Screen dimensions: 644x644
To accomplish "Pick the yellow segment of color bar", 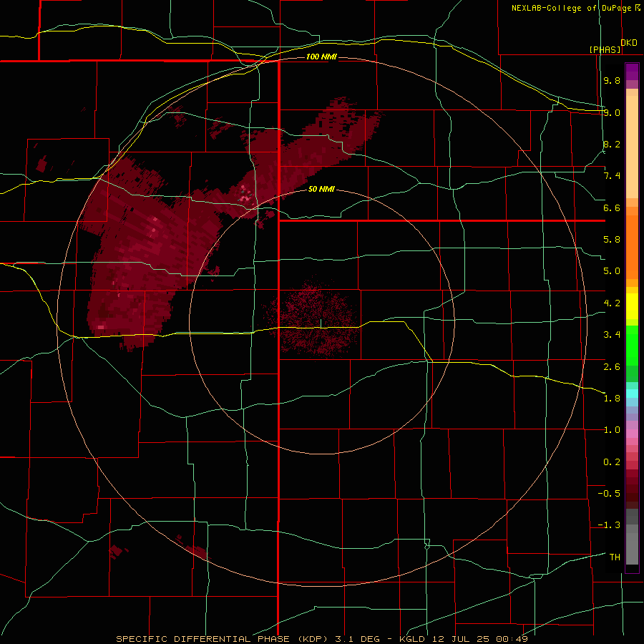I will [x=632, y=306].
